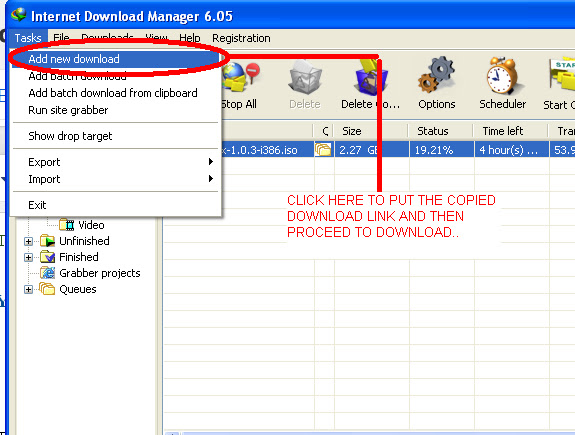This screenshot has height=435, width=575.
Task: Open the Export submenu
Action: (x=116, y=162)
